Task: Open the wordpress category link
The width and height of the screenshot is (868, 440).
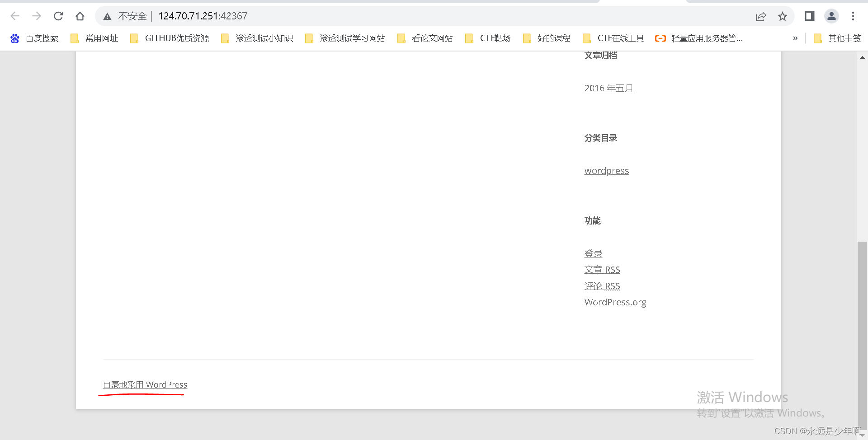Action: (606, 171)
